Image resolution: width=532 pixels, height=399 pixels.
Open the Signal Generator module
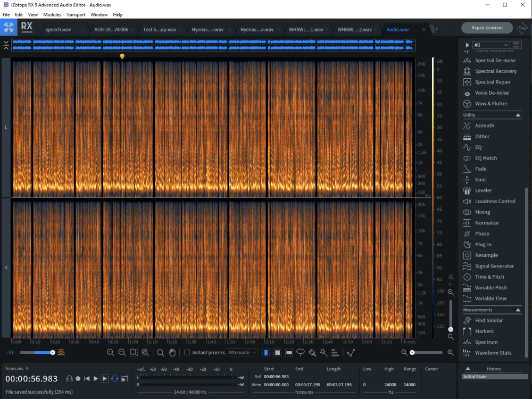coord(488,266)
